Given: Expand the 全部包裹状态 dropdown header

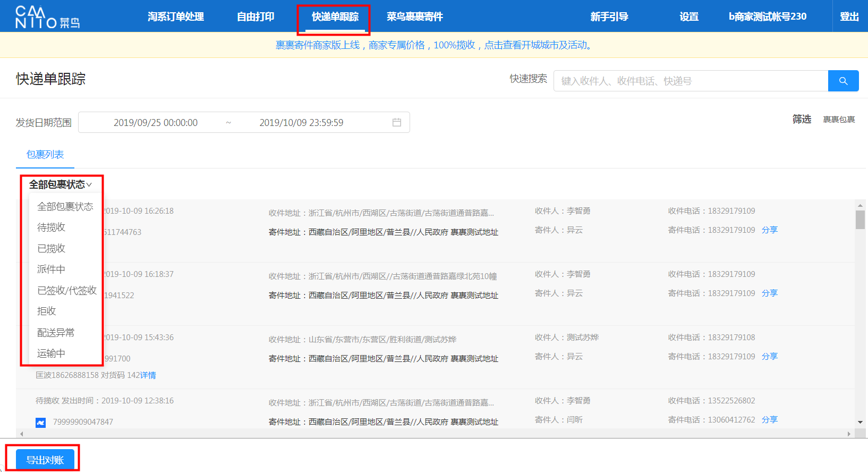Looking at the screenshot, I should click(60, 184).
